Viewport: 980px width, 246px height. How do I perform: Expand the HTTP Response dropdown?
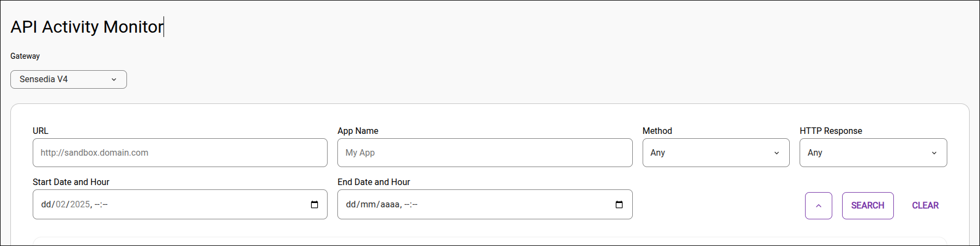point(873,153)
